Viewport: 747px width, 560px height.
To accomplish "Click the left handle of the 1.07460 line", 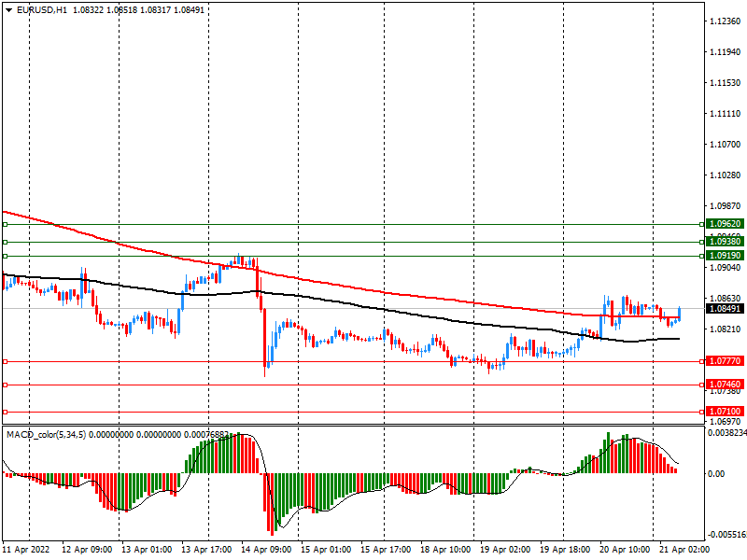I will [5, 385].
